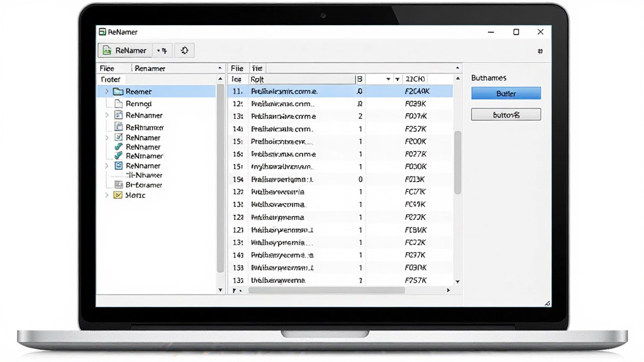Click the add/remove toolbar button beside ReNamer

(163, 50)
